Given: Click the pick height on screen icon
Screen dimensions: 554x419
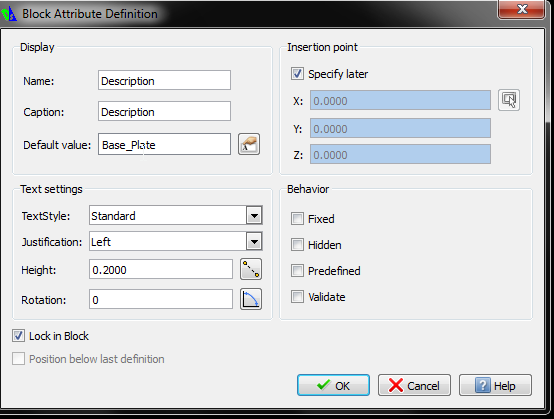Looking at the screenshot, I should click(x=251, y=269).
